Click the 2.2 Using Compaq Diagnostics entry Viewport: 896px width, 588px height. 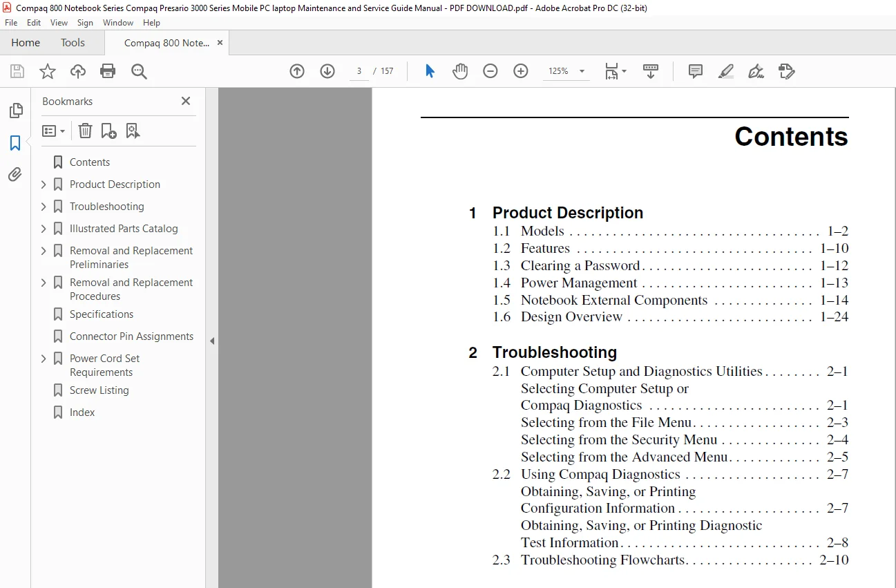click(x=670, y=475)
